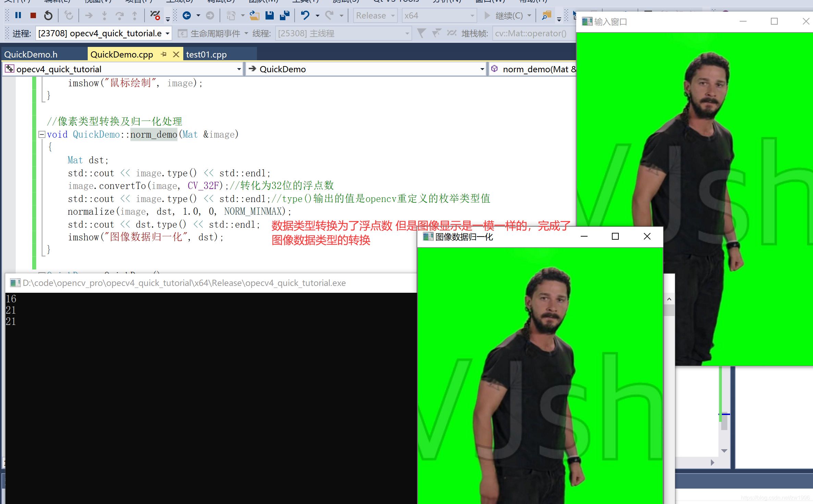Click the Find in Files icon
Viewport: 813px width, 504px height.
(x=546, y=15)
